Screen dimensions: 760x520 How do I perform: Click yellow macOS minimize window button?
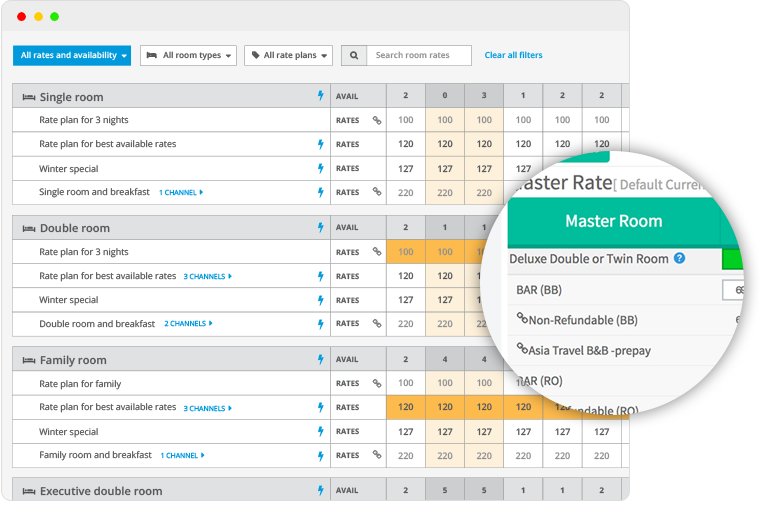38,16
